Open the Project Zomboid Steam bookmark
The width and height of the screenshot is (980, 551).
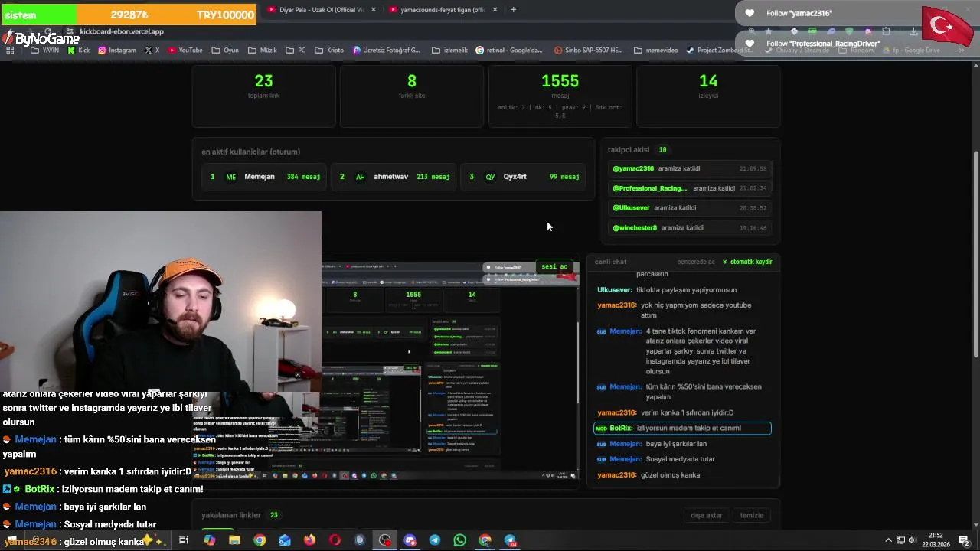720,51
